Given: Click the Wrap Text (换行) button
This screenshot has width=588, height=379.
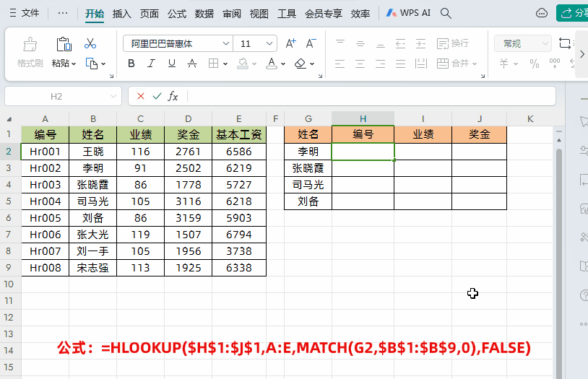Looking at the screenshot, I should [453, 43].
